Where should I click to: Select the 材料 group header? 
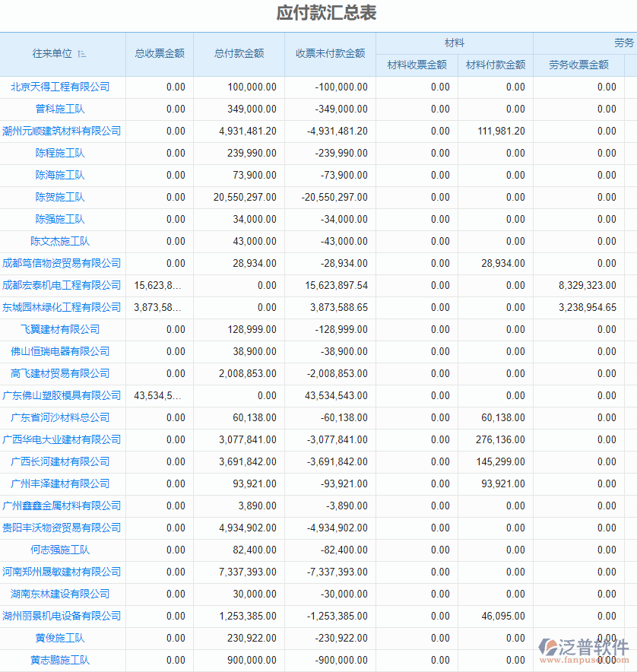tap(455, 43)
